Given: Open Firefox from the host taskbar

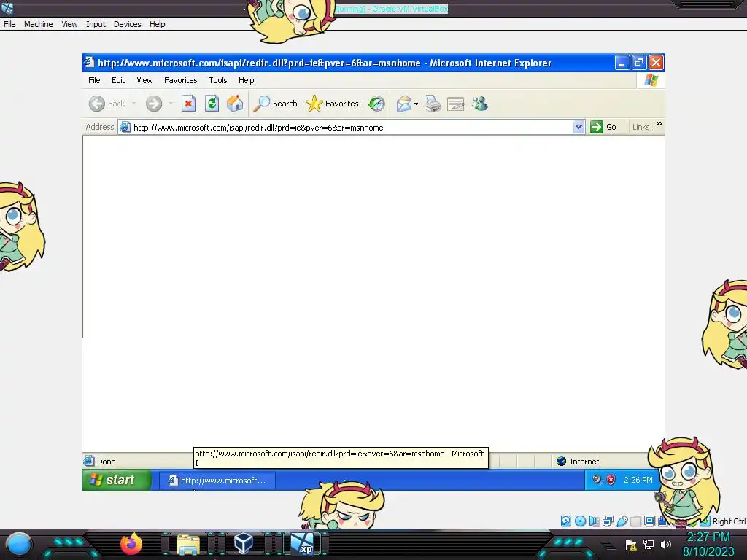Looking at the screenshot, I should [131, 544].
